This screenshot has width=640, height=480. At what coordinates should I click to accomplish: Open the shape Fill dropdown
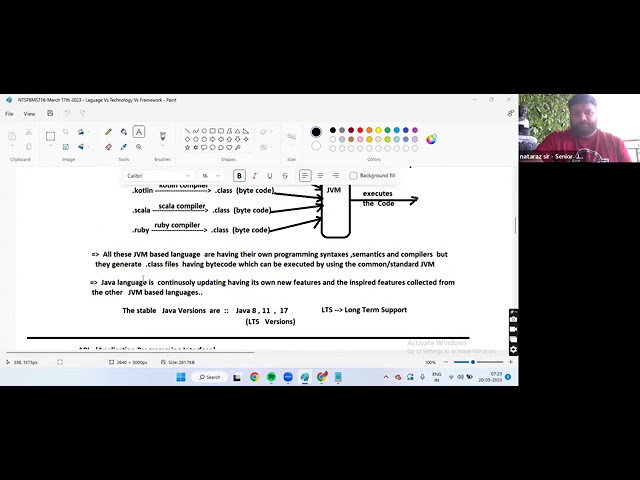coord(266,147)
